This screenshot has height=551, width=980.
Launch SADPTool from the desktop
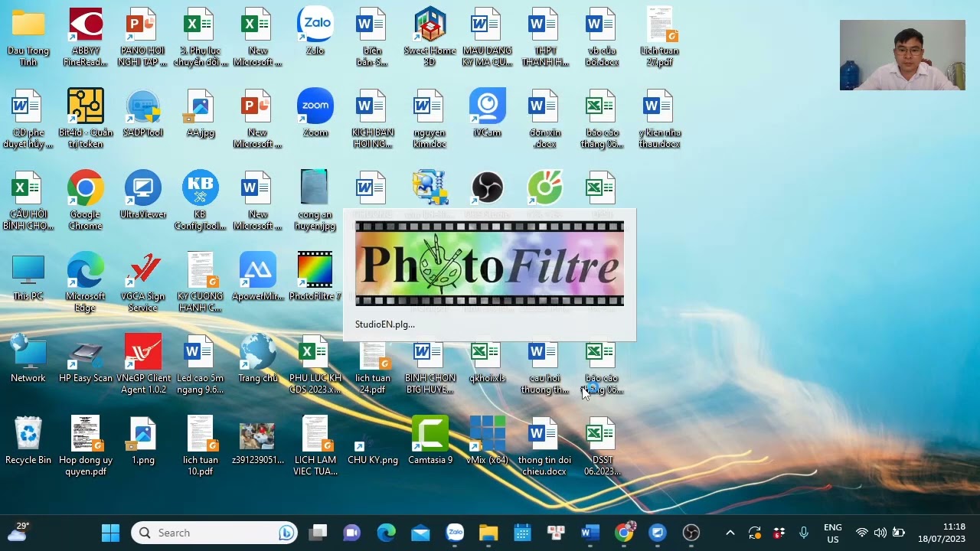pos(142,113)
